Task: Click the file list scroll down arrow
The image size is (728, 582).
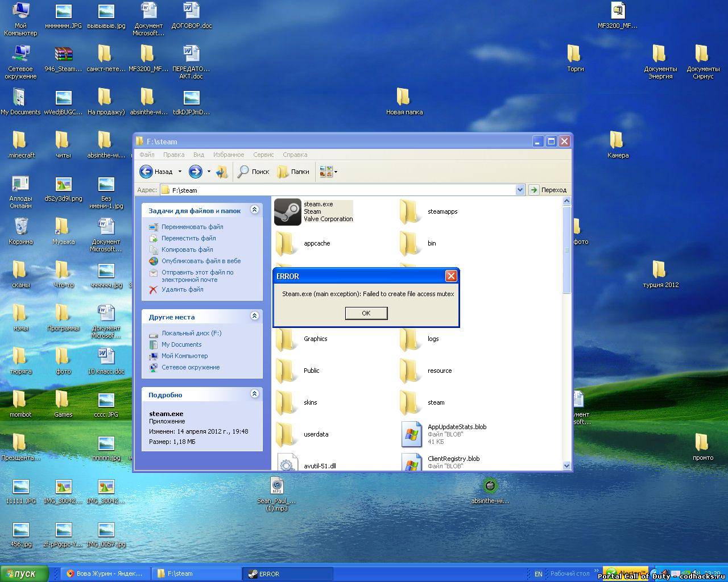Action: tap(566, 465)
